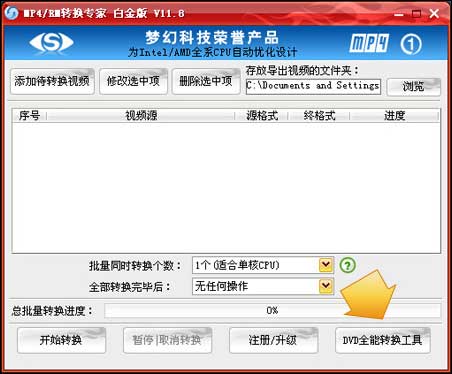Viewport: 452px width, 374px height.
Task: Click the 梦幻科技荣誉产品 banner title
Action: pyautogui.click(x=212, y=38)
